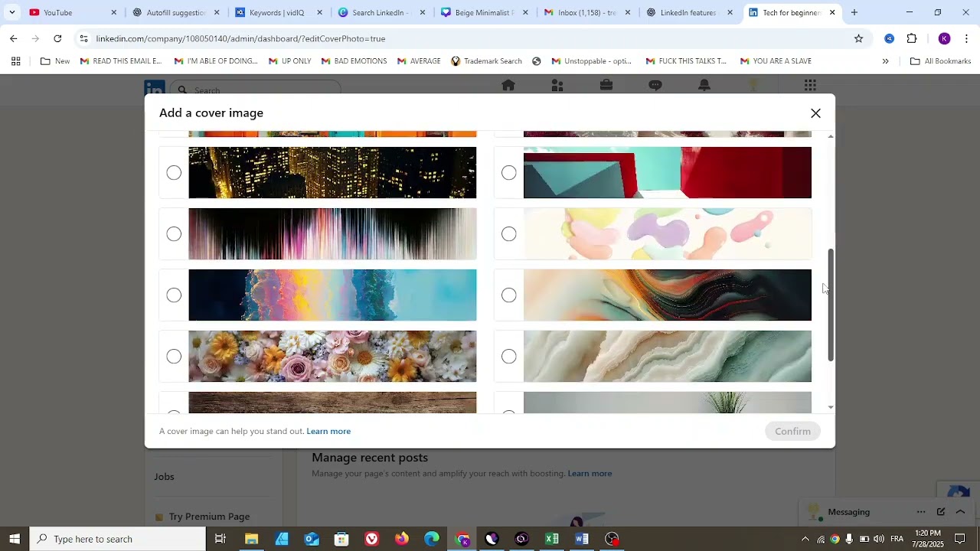The image size is (980, 551).
Task: Click the dialog vertical scrollbar thumb
Action: tap(831, 305)
